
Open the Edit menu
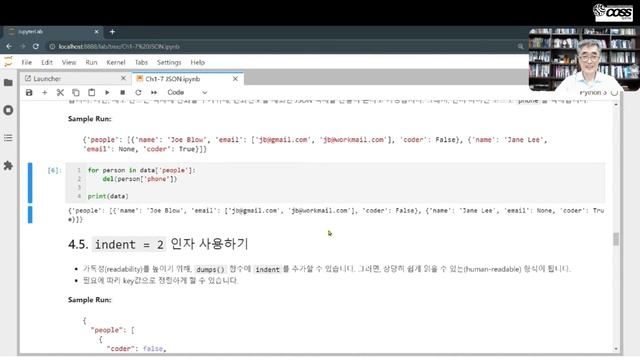click(47, 62)
